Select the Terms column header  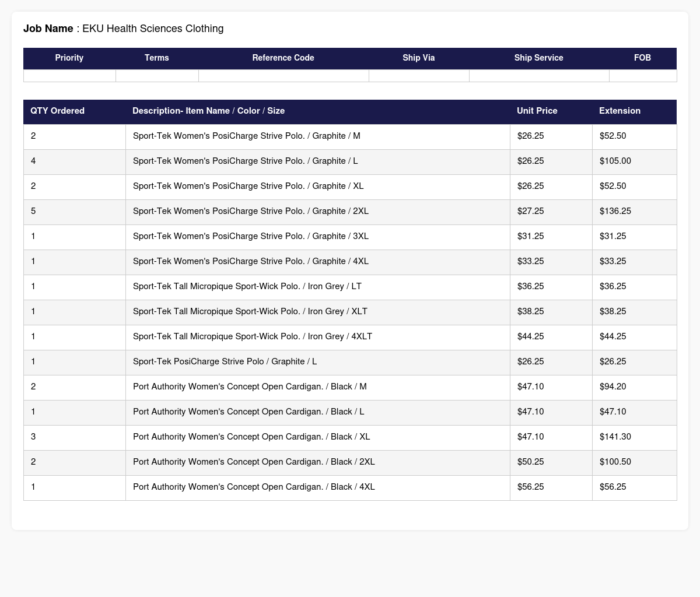click(x=157, y=58)
